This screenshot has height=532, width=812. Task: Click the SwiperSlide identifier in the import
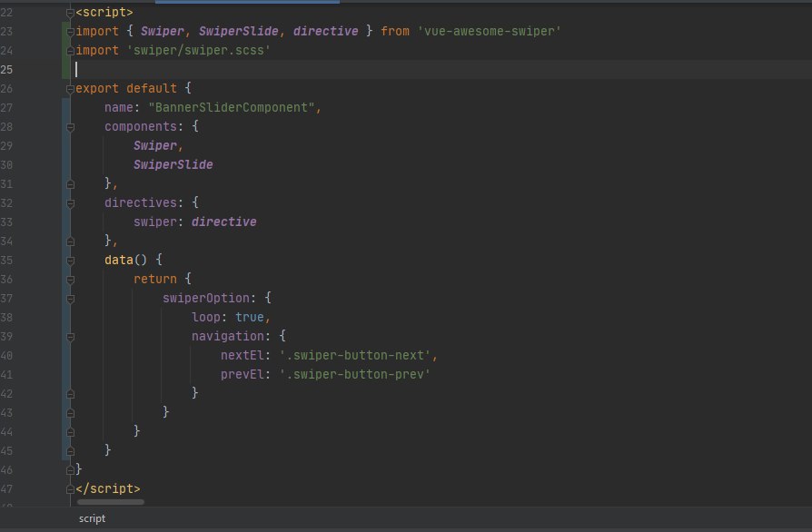pyautogui.click(x=239, y=32)
